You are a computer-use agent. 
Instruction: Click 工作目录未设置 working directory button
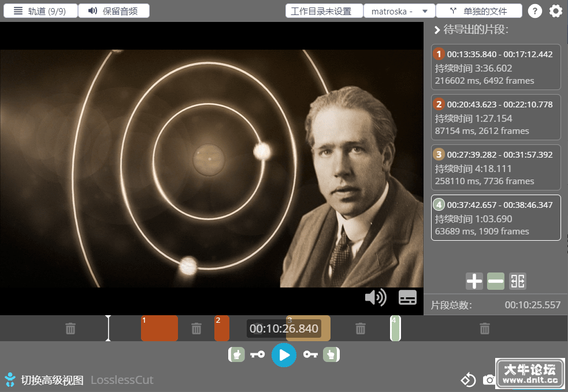(x=324, y=11)
